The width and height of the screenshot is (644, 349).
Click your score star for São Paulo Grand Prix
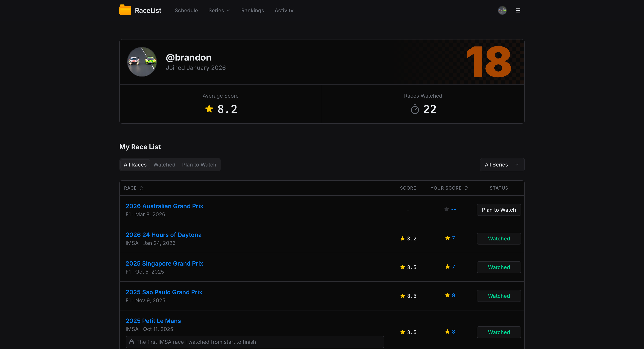447,296
